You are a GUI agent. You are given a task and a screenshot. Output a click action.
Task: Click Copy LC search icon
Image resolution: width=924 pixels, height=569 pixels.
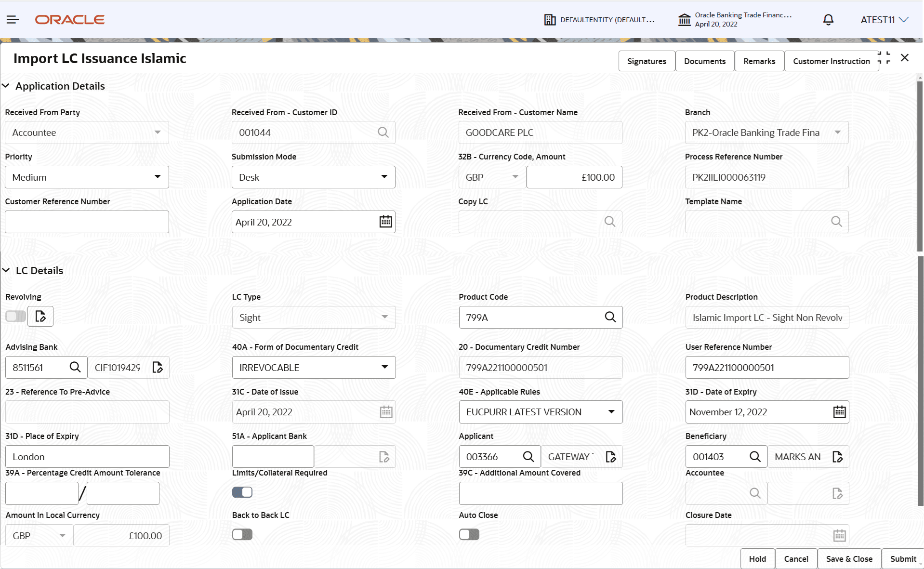[610, 222]
